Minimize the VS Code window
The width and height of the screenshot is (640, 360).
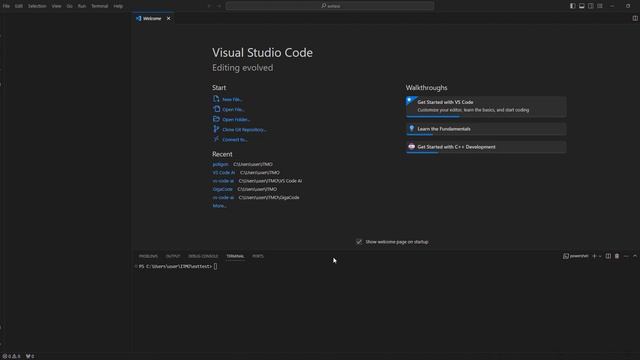[612, 6]
